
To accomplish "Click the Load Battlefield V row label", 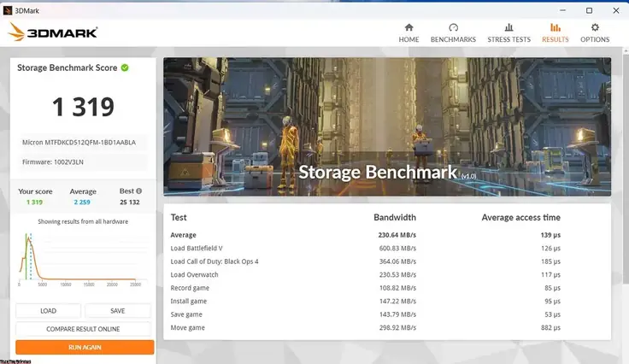I will 197,248.
